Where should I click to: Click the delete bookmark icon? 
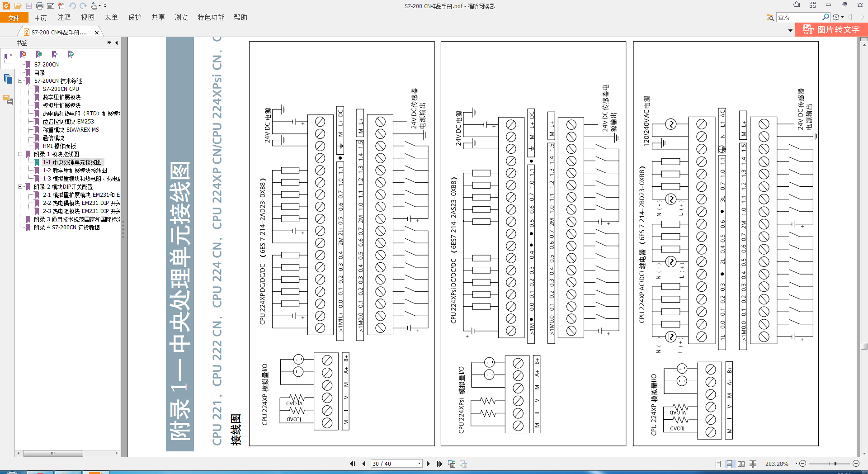click(24, 54)
